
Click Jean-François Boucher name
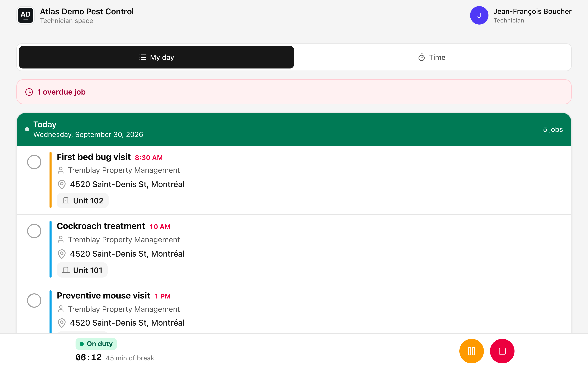(x=532, y=11)
